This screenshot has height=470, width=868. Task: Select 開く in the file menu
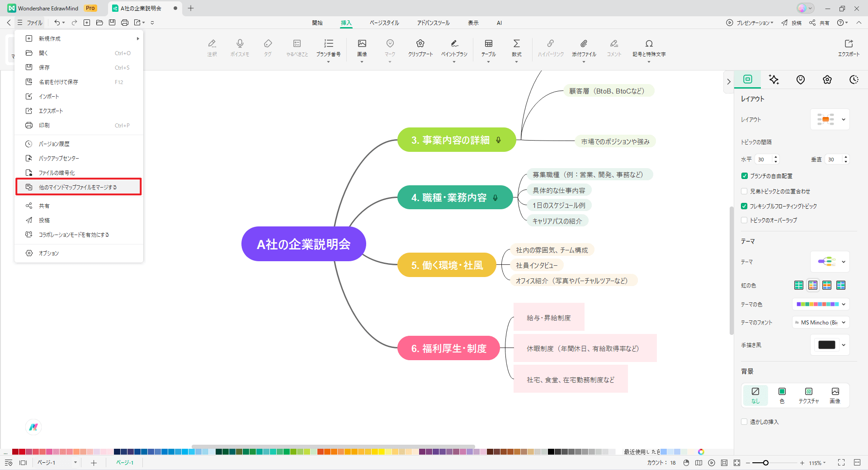(79, 53)
